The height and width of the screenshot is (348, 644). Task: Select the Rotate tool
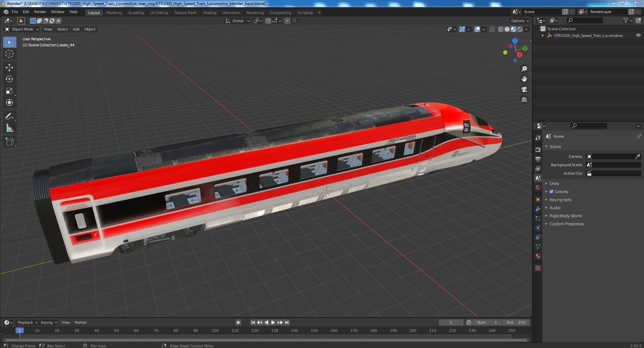pyautogui.click(x=9, y=79)
